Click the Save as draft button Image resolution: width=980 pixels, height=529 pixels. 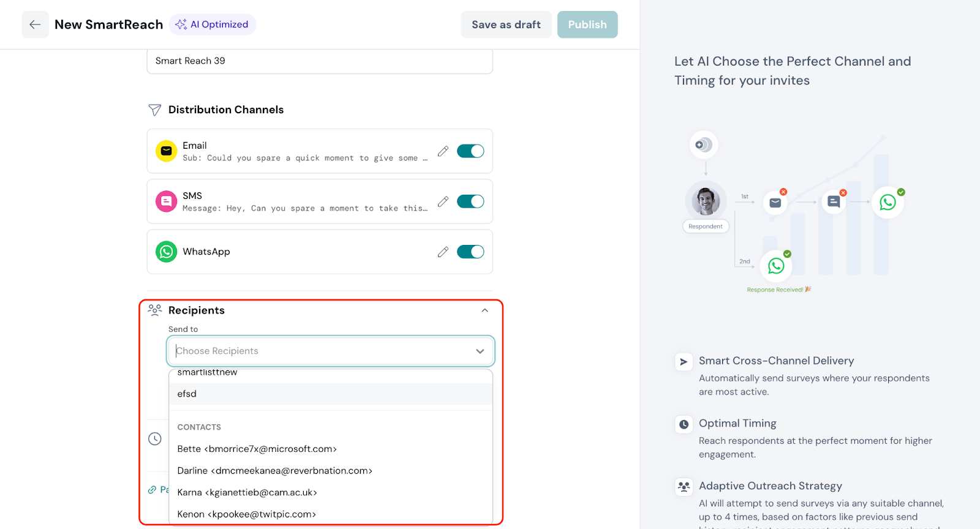tap(506, 24)
